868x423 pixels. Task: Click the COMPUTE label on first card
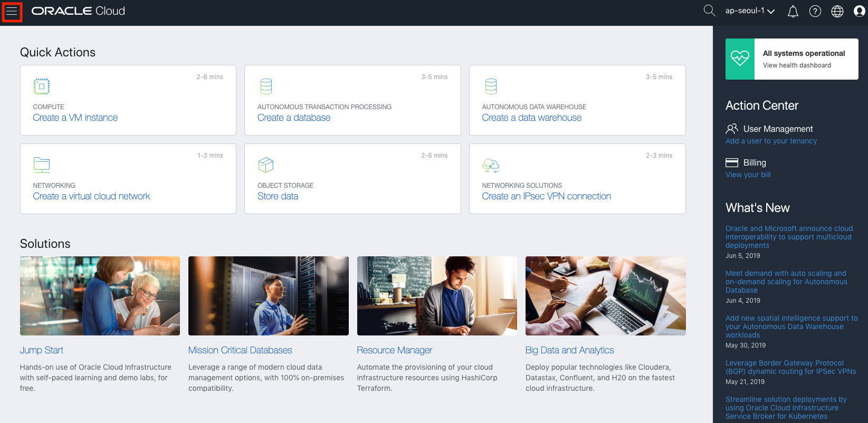49,107
